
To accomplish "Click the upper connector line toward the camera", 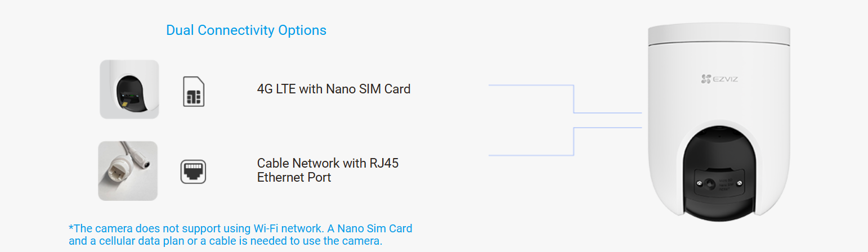I will pyautogui.click(x=572, y=98).
